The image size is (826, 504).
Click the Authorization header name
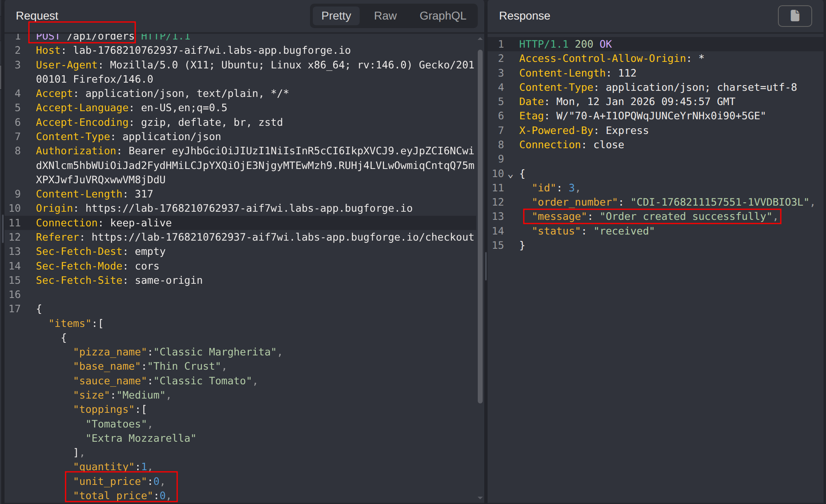(x=76, y=151)
